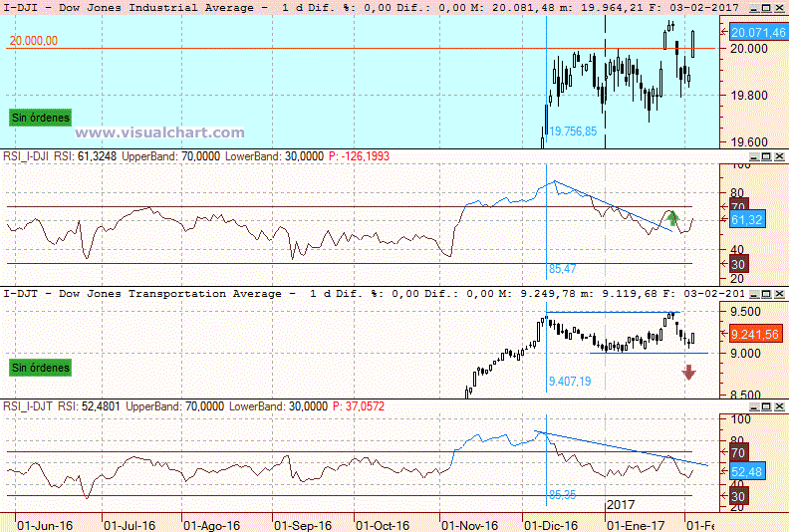The height and width of the screenshot is (532, 789).
Task: Select the orange 20.000,00 level label
Action: (x=33, y=41)
